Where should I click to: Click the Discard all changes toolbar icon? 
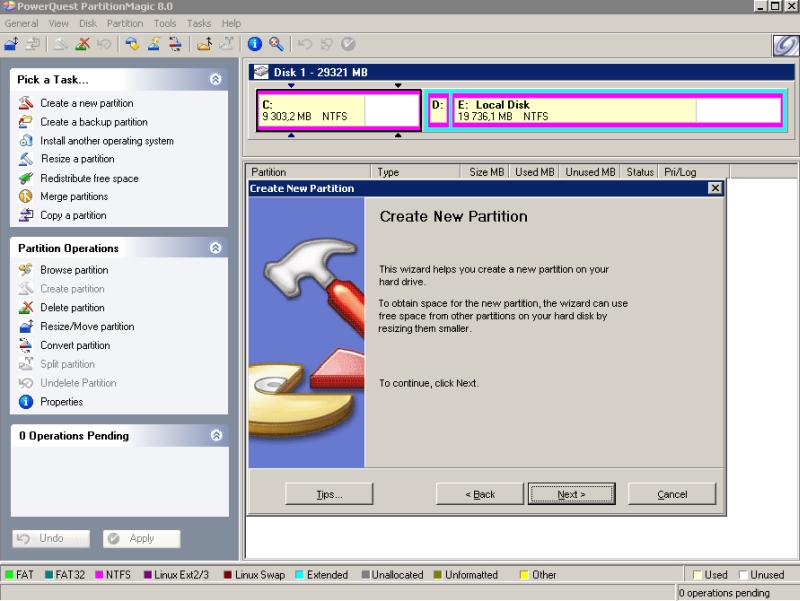pos(327,44)
